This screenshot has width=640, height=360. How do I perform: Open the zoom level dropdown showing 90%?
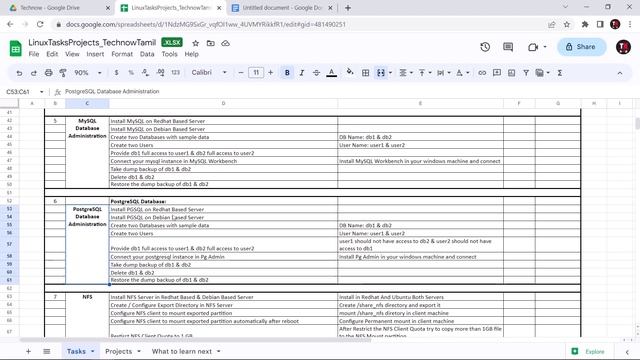pyautogui.click(x=88, y=73)
